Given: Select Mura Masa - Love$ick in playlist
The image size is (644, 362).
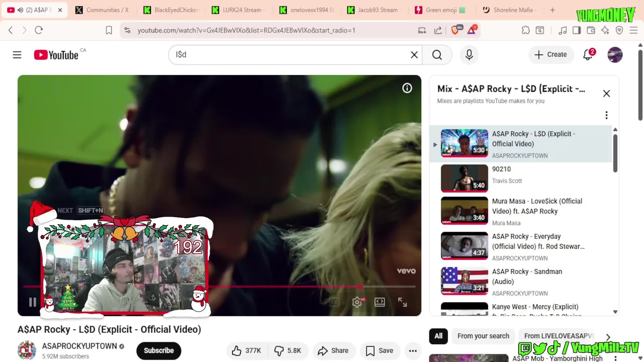Looking at the screenshot, I should [521, 212].
